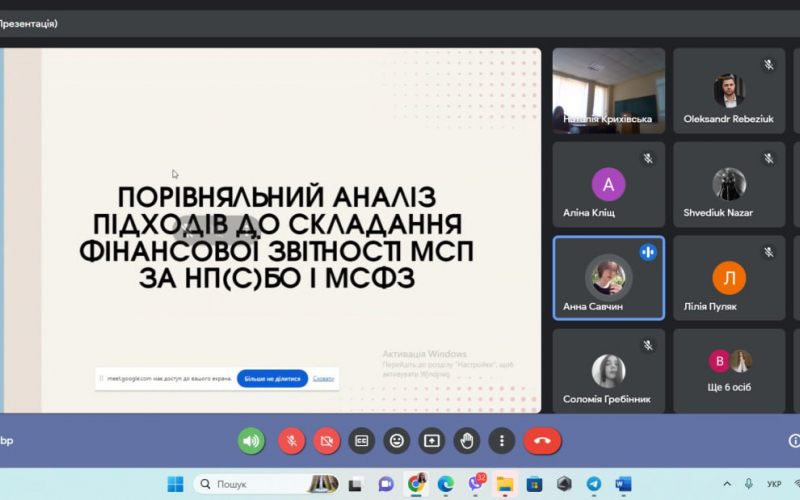Open the three-dot more options menu

(501, 440)
